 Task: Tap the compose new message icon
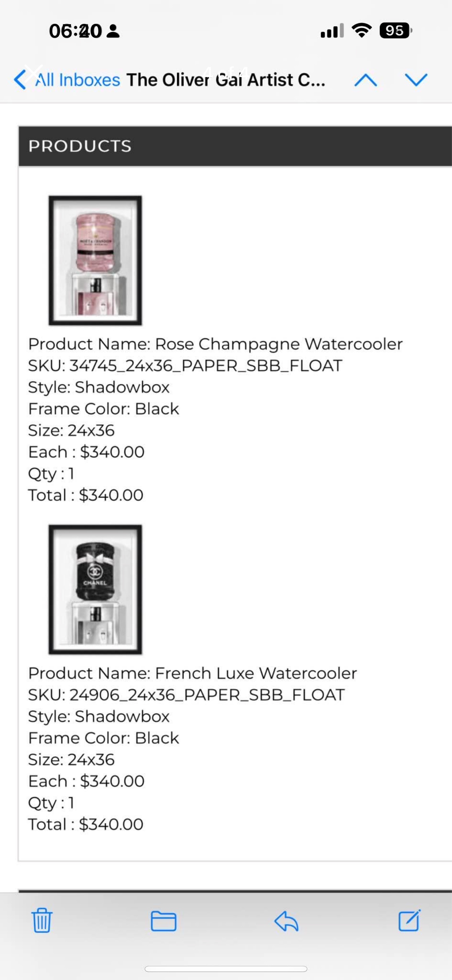pyautogui.click(x=409, y=920)
